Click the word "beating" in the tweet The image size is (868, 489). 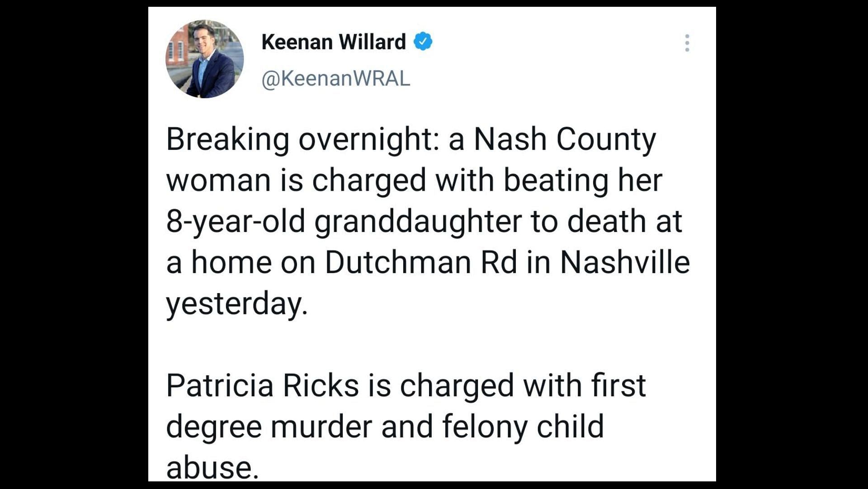pos(556,180)
